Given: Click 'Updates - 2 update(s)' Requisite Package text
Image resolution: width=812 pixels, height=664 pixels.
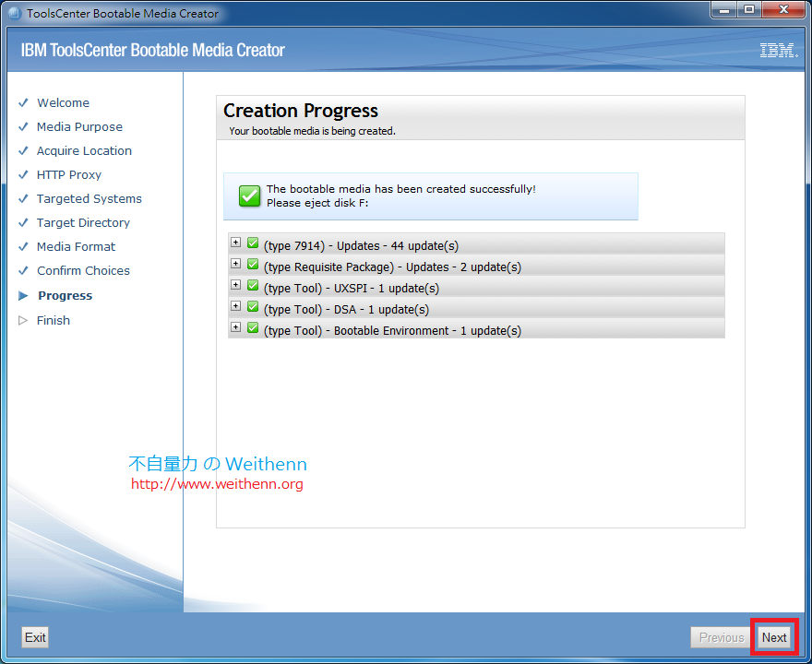Looking at the screenshot, I should [x=463, y=267].
